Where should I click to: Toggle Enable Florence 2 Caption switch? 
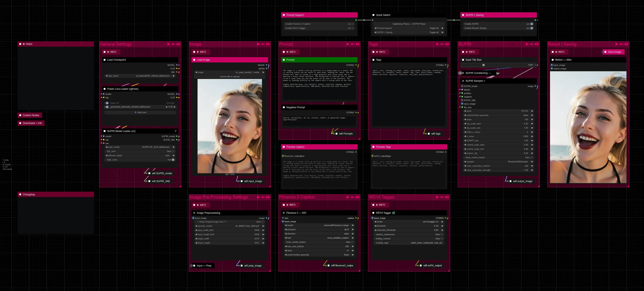pyautogui.click(x=352, y=24)
